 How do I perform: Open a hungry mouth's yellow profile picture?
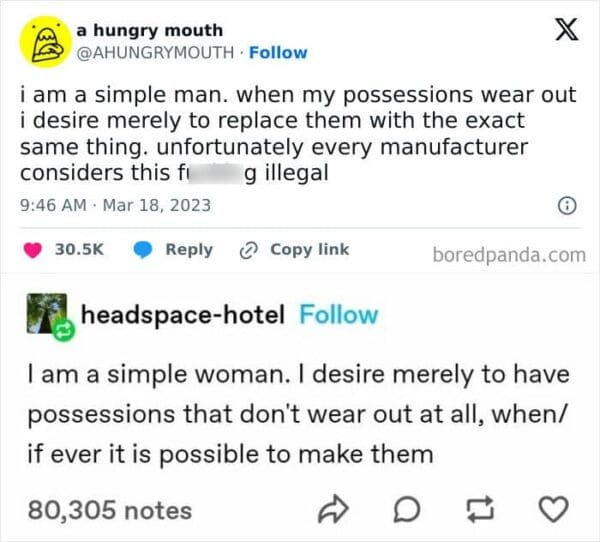pos(46,42)
